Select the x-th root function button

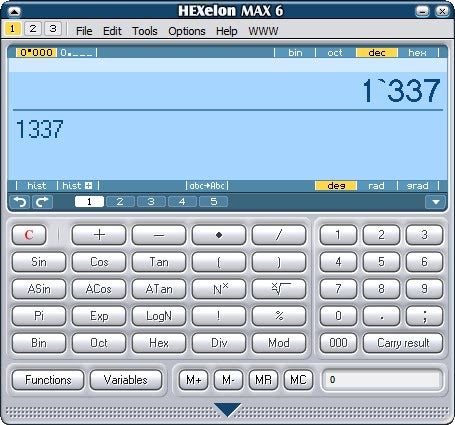coord(279,289)
